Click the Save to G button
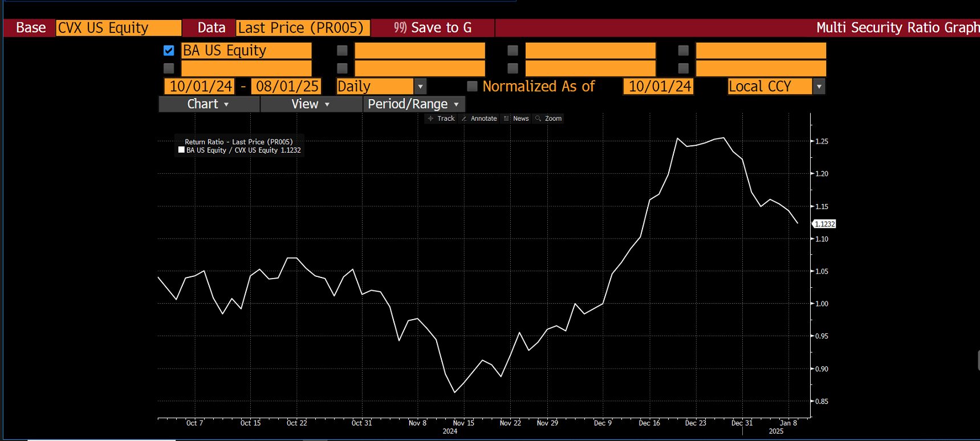 tap(433, 28)
